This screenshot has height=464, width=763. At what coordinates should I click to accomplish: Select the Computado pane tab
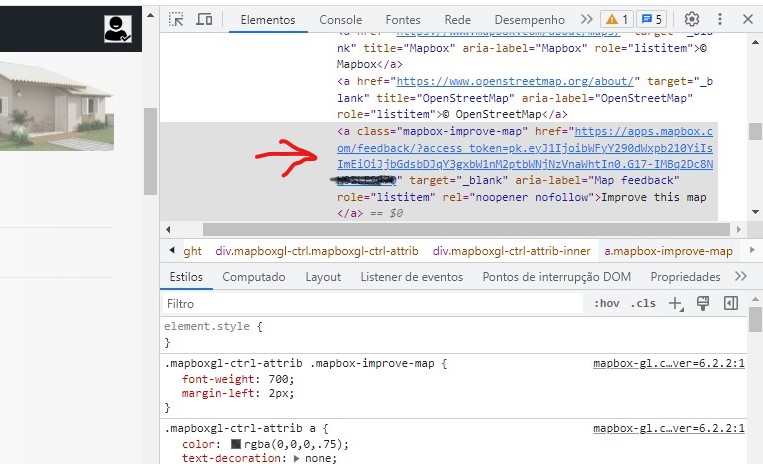254,277
